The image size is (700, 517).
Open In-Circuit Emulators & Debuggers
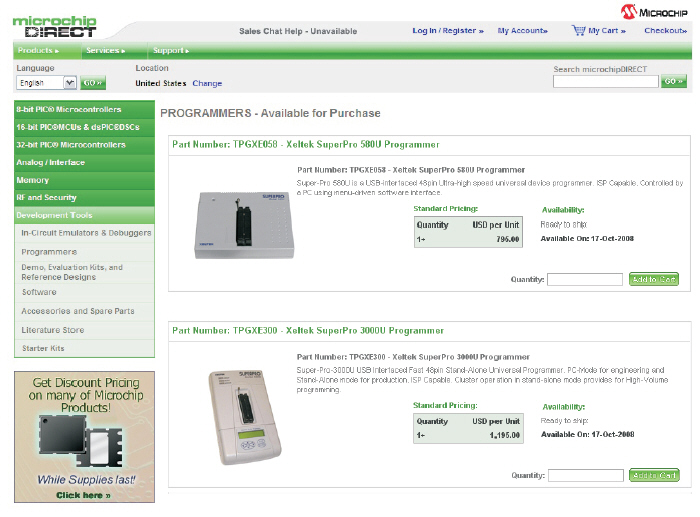coord(86,233)
